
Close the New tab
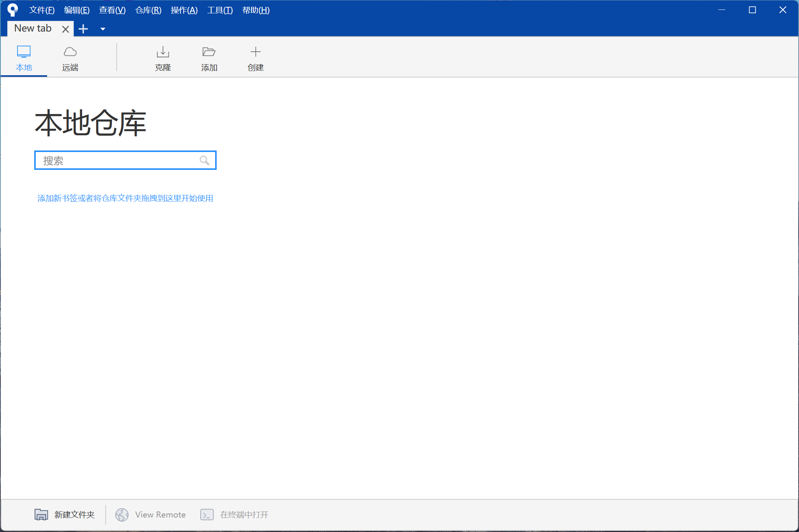point(65,29)
